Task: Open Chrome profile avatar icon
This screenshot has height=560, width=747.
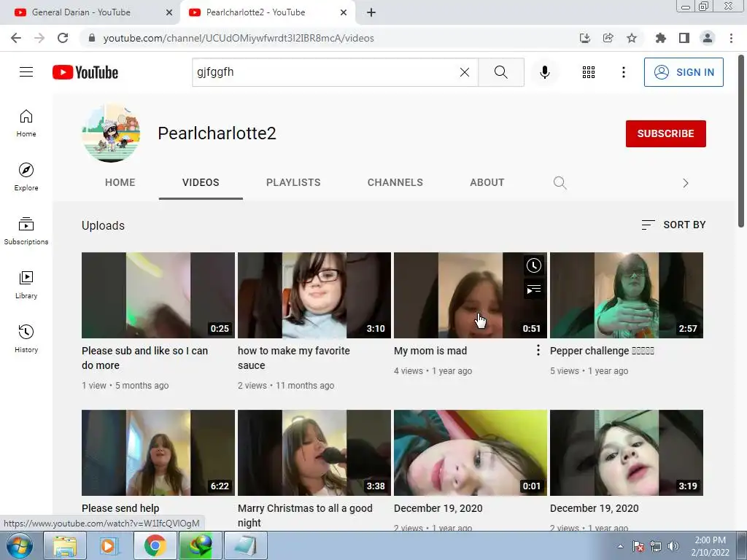Action: tap(708, 38)
